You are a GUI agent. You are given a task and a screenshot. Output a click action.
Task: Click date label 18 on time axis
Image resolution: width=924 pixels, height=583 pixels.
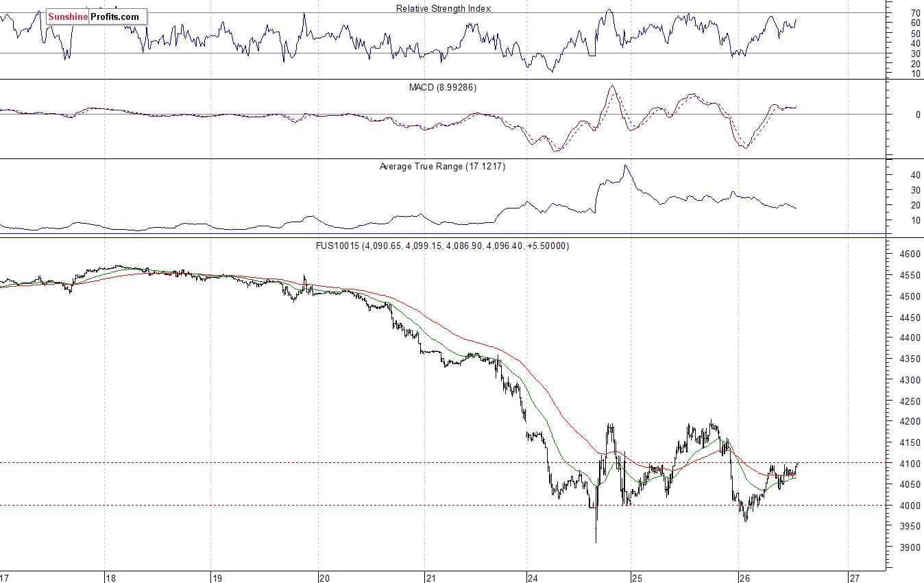(x=110, y=578)
